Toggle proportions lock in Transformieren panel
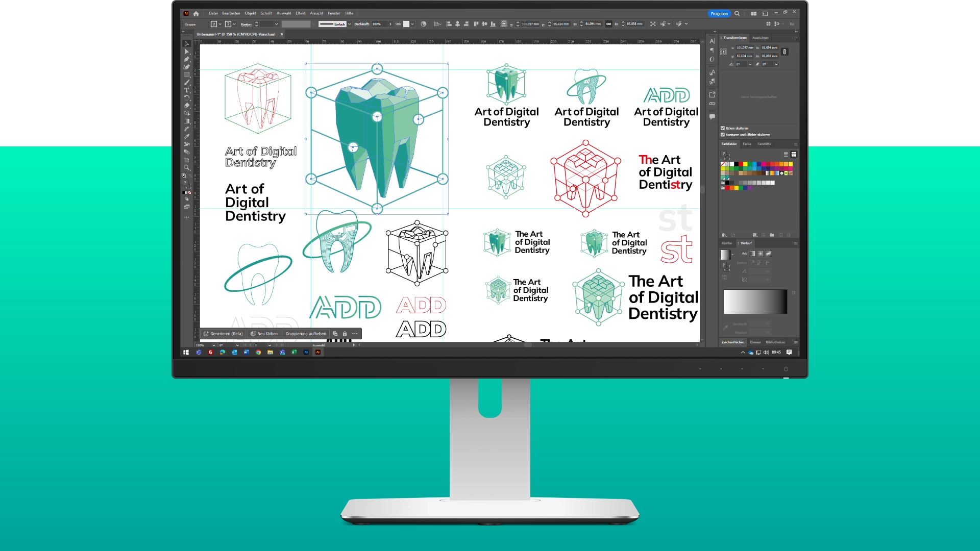Screen dimensions: 980x551 tap(785, 52)
